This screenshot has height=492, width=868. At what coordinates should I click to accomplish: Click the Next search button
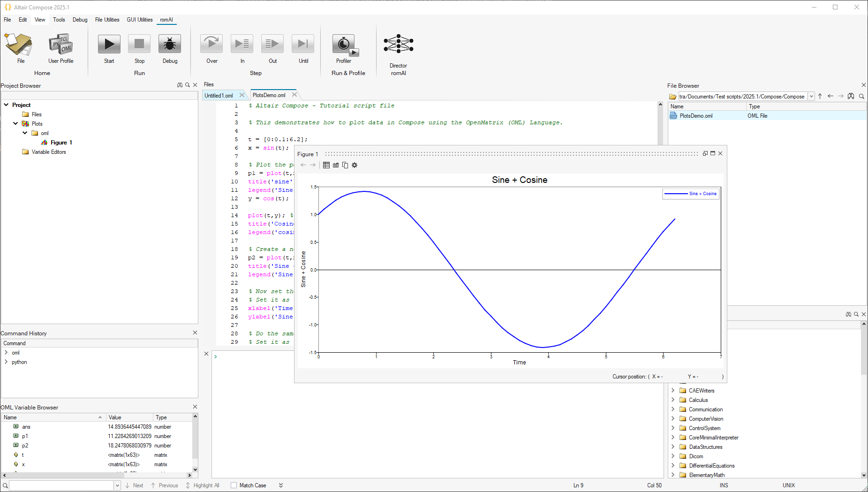pyautogui.click(x=135, y=485)
